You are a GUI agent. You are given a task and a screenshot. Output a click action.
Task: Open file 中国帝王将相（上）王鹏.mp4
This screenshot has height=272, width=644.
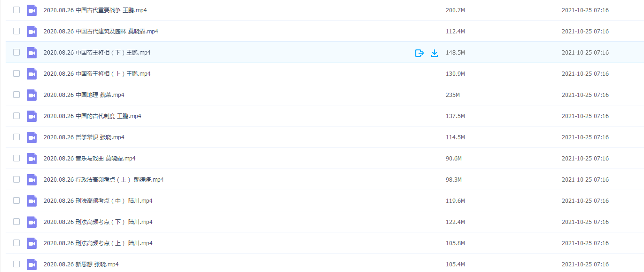97,74
